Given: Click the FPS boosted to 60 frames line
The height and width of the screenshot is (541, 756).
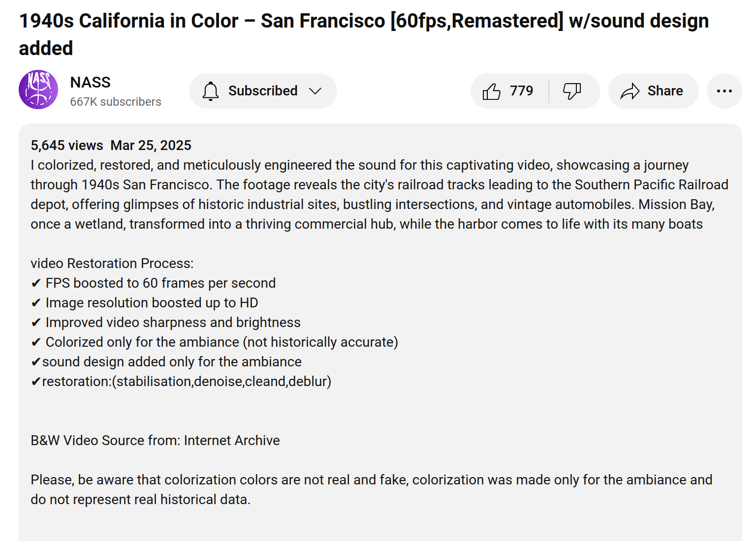Looking at the screenshot, I should point(160,283).
